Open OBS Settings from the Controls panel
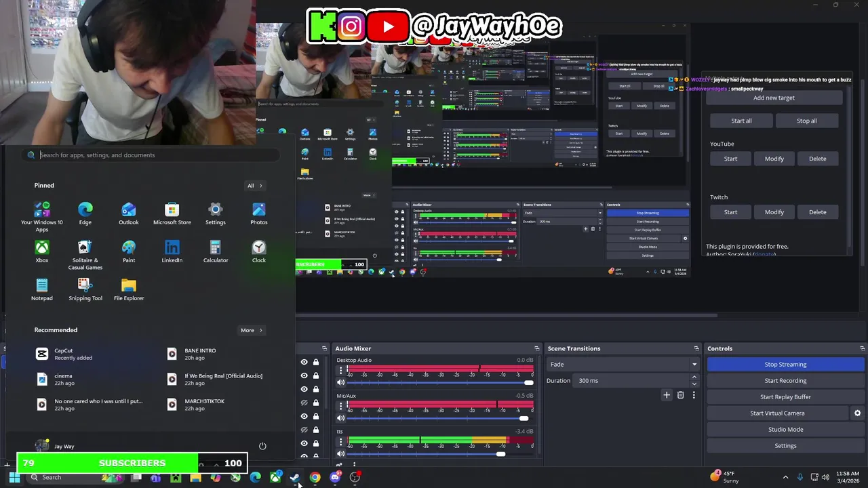Image resolution: width=868 pixels, height=488 pixels. 785,445
